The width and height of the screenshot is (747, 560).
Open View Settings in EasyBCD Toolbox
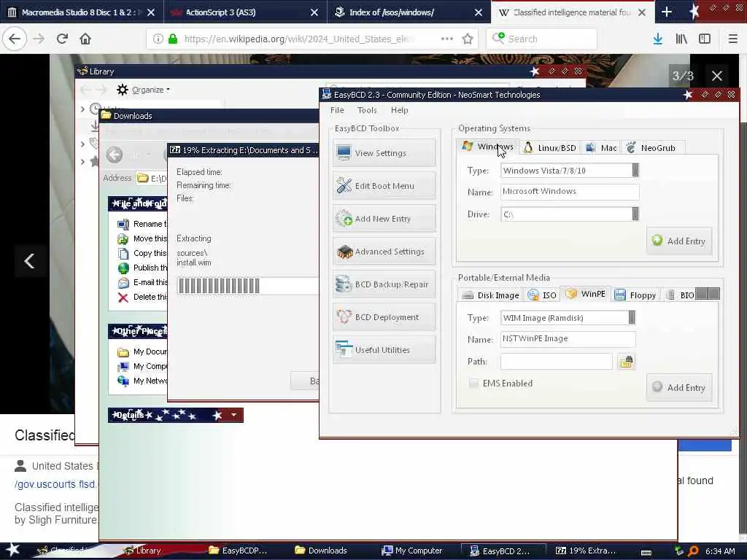384,153
